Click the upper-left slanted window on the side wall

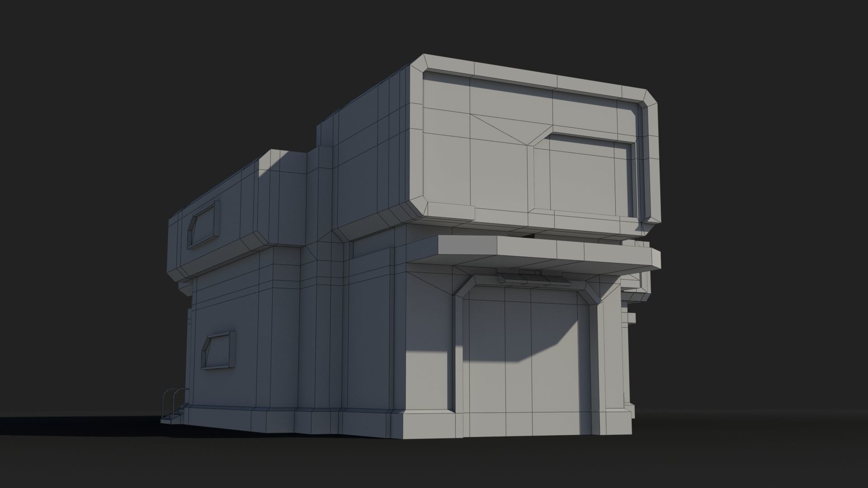[203, 224]
